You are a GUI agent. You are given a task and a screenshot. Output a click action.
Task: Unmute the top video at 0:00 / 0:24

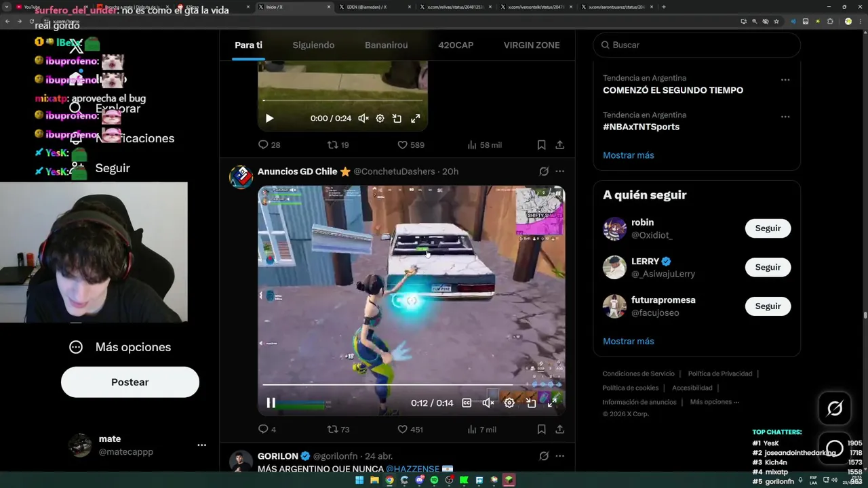pyautogui.click(x=363, y=118)
